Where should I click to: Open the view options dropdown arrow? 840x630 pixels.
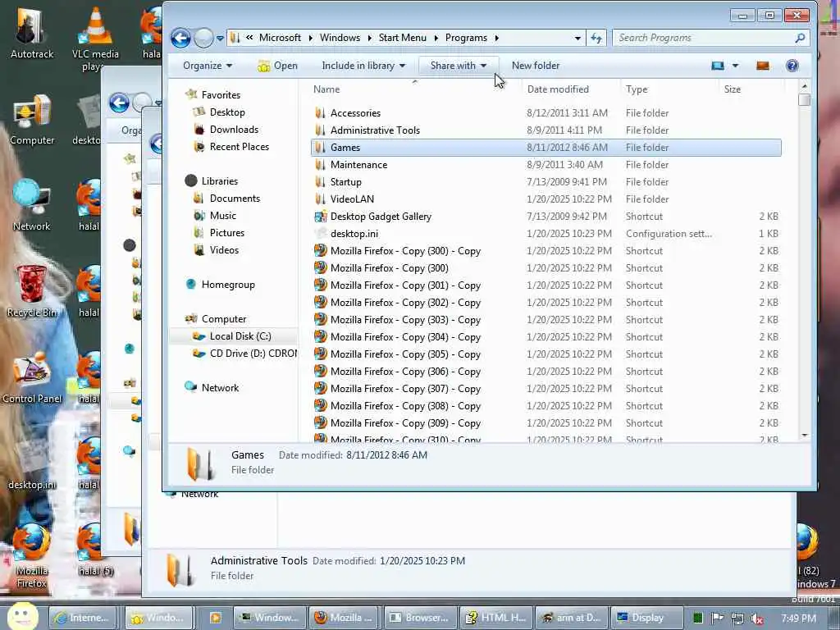click(x=736, y=66)
